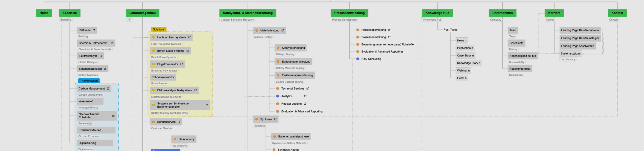Click the Rührkesselreaktor node
This screenshot has width=644, height=151.
(x=163, y=77)
